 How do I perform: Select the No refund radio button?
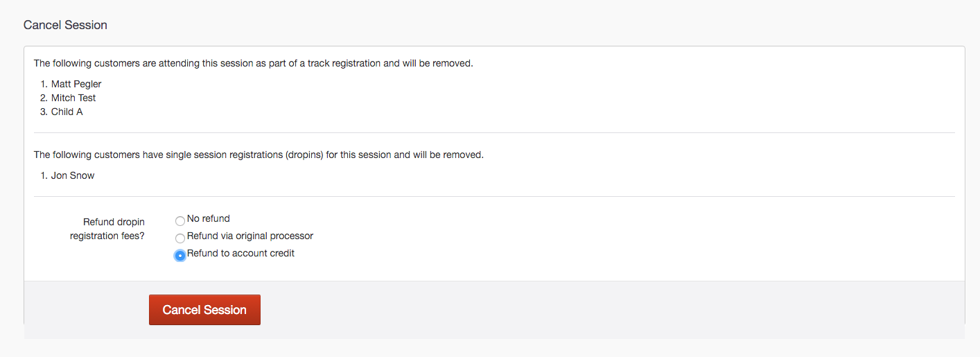tap(180, 221)
